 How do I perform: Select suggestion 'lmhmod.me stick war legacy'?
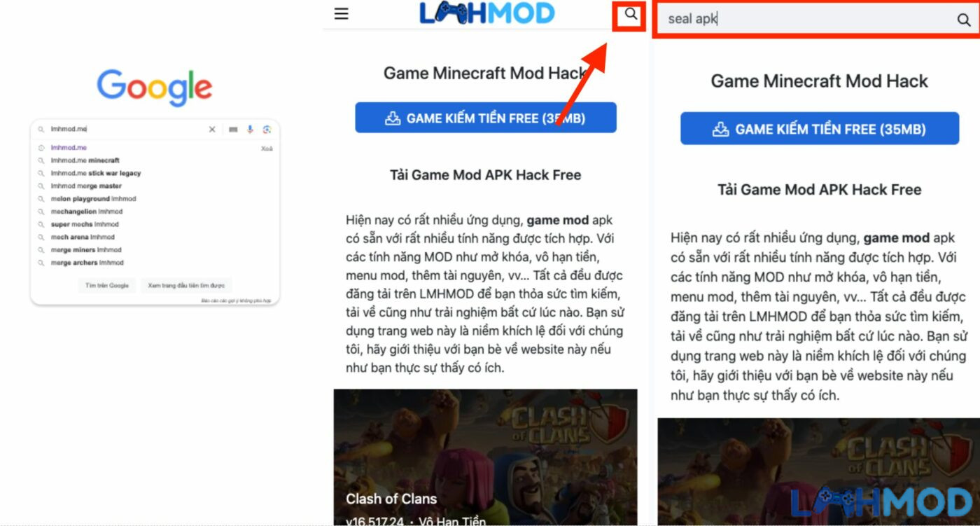click(96, 173)
